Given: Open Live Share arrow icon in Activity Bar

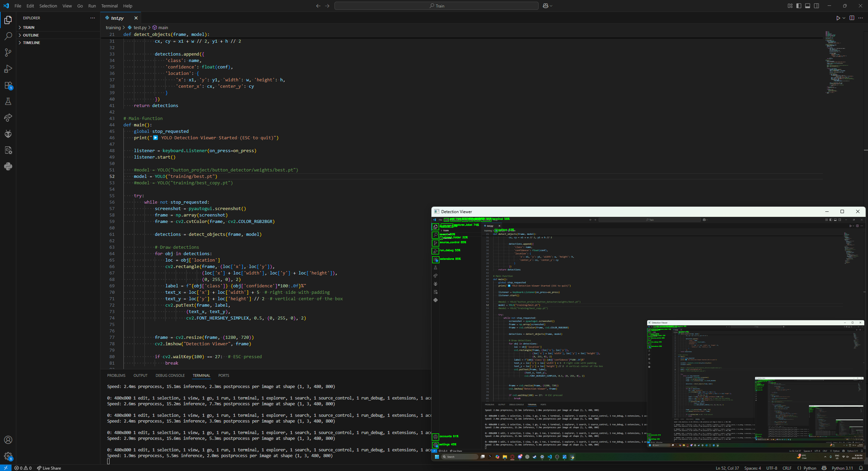Looking at the screenshot, I should [x=8, y=118].
